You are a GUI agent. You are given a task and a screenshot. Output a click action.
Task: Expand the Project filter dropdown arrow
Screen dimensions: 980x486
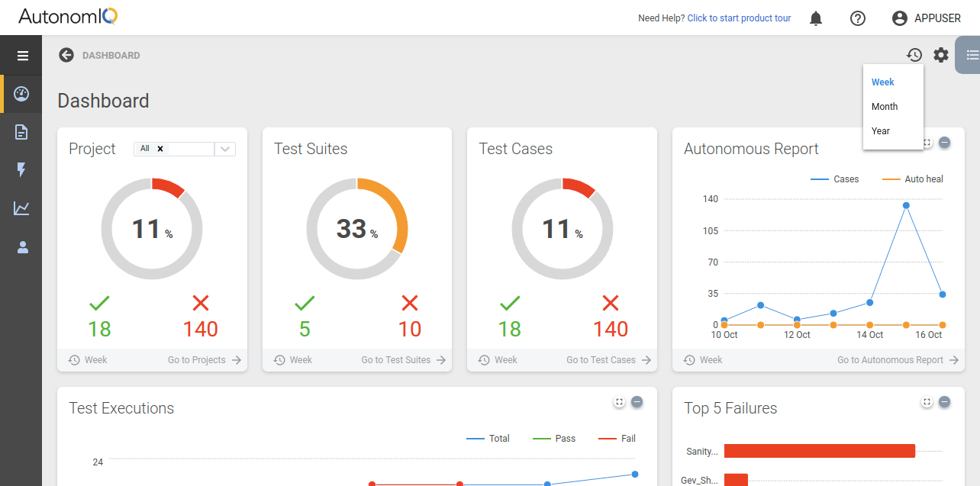tap(225, 150)
